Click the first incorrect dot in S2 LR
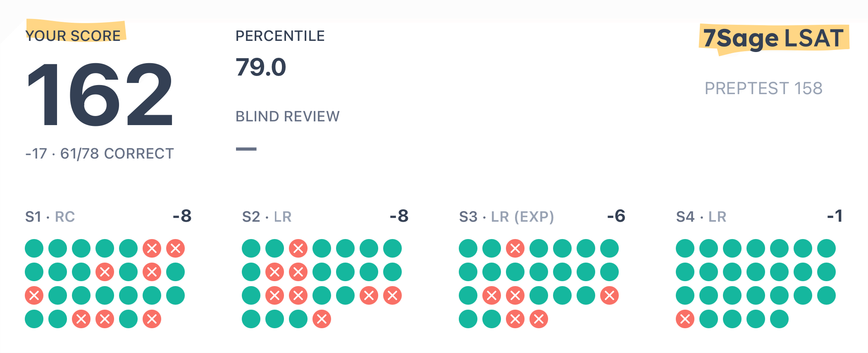Image resolution: width=868 pixels, height=353 pixels. 298,249
